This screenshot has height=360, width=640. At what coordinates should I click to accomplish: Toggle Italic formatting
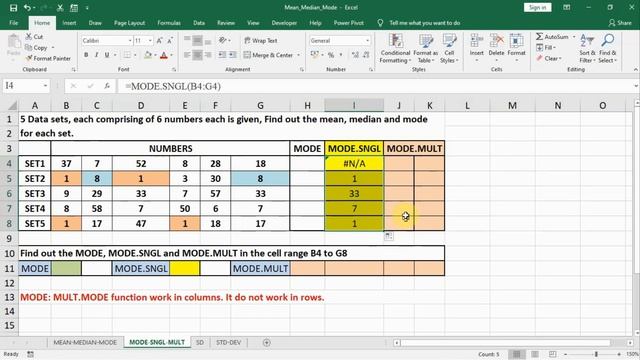pyautogui.click(x=96, y=55)
